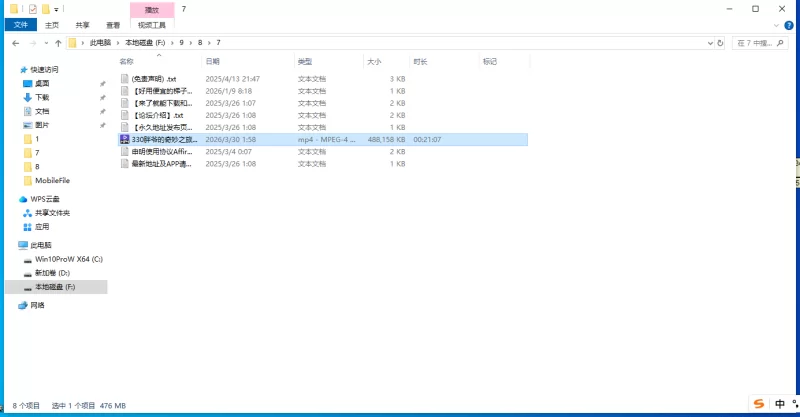The width and height of the screenshot is (800, 417).
Task: Select Win10ProW X64 (C:) drive in sidebar
Action: click(68, 259)
